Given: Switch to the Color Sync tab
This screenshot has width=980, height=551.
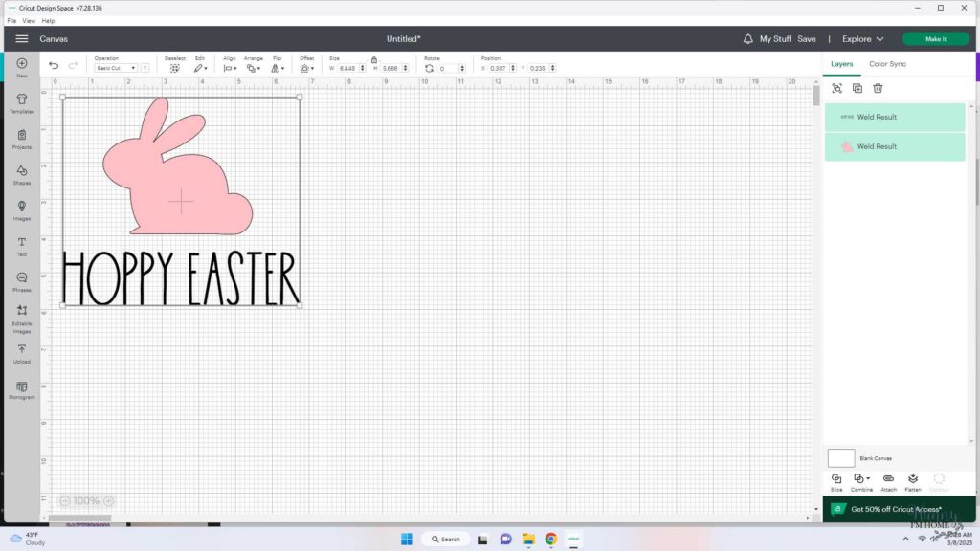Looking at the screenshot, I should pyautogui.click(x=887, y=64).
